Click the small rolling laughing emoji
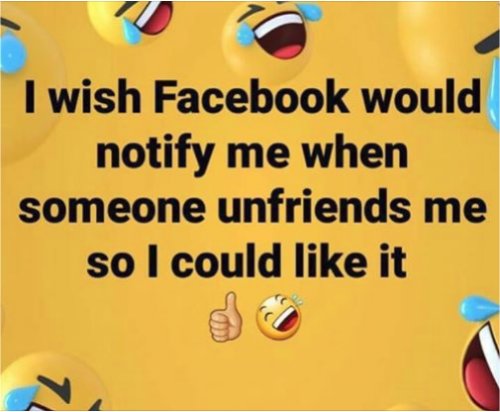500x412 pixels. click(x=278, y=317)
